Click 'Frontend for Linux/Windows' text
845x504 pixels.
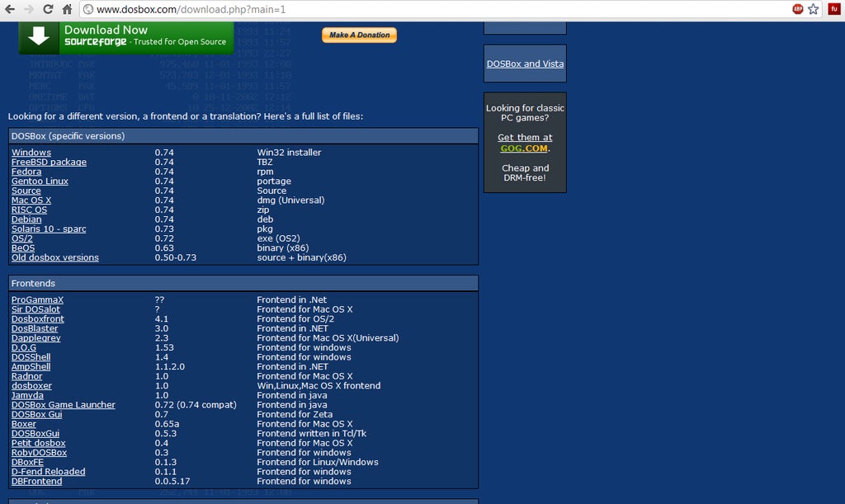pyautogui.click(x=318, y=463)
